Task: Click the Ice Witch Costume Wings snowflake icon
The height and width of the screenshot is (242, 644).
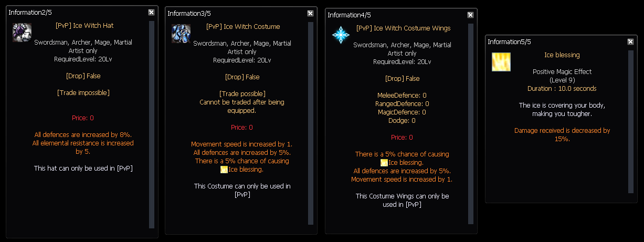Action: click(341, 35)
